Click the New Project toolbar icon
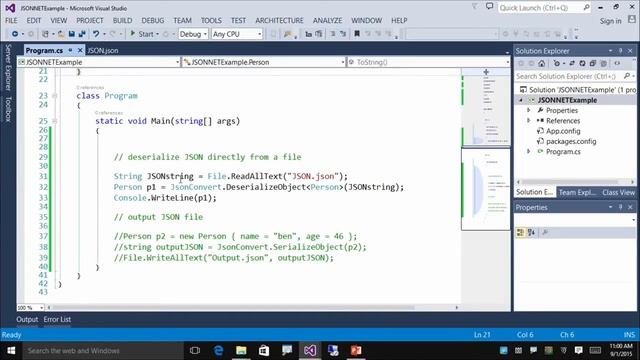Viewport: 640px width, 360px height. pyautogui.click(x=45, y=34)
